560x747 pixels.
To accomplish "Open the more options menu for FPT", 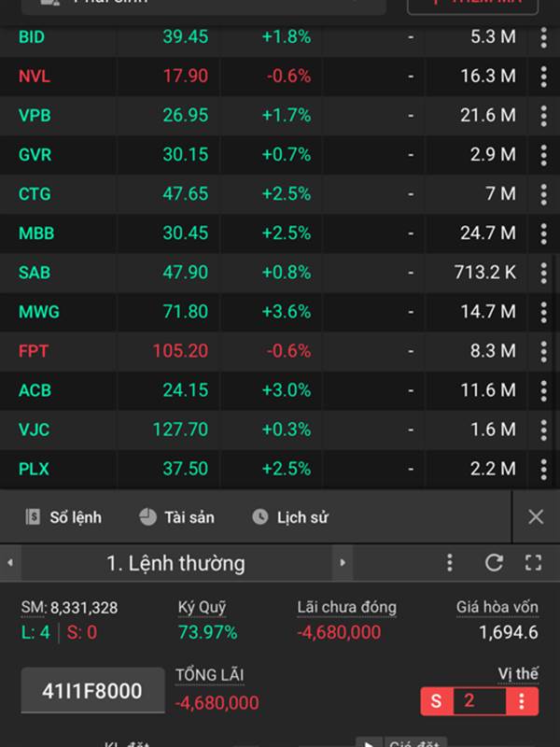I will (543, 352).
